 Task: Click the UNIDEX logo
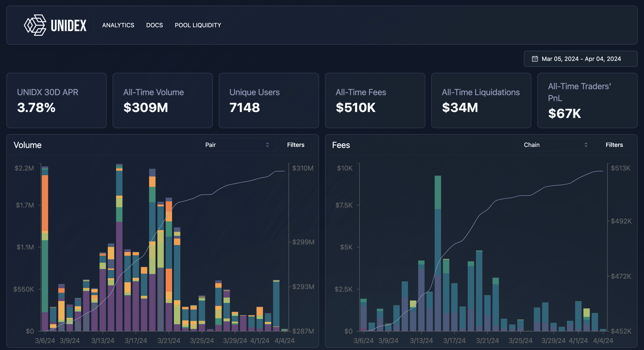pos(55,25)
